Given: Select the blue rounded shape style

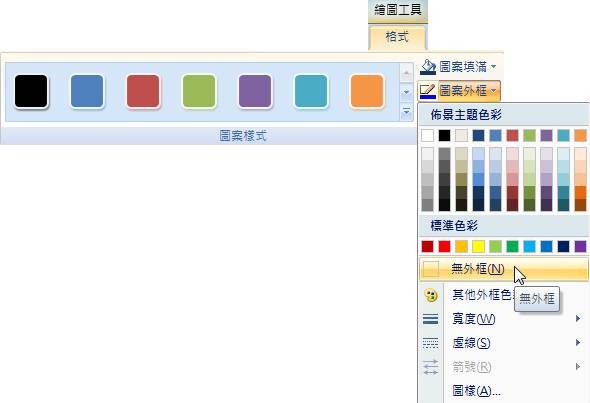Looking at the screenshot, I should 87,91.
